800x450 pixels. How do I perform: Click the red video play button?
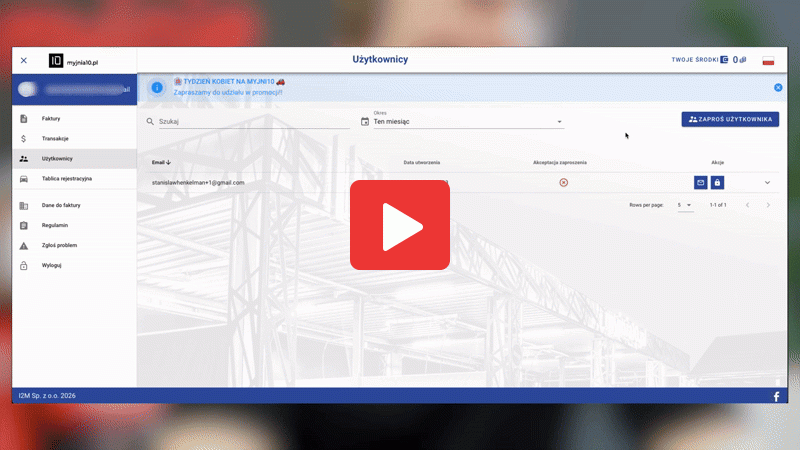click(x=400, y=225)
